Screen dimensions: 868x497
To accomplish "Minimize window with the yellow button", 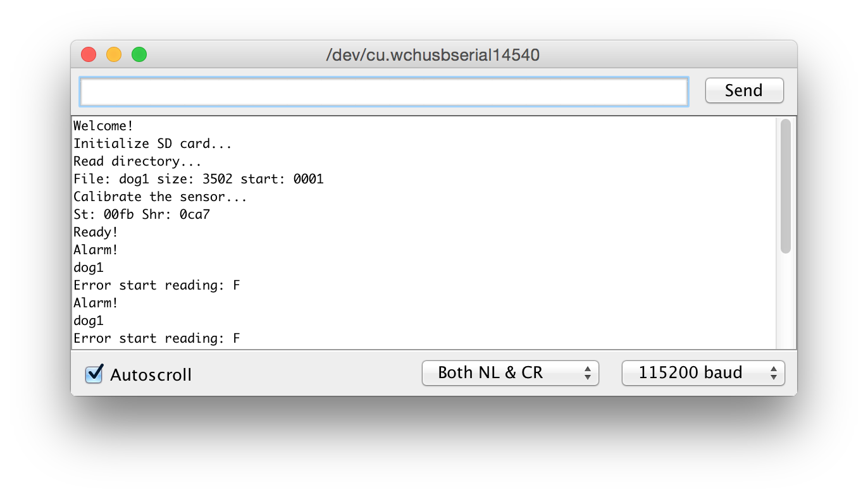I will [x=114, y=55].
